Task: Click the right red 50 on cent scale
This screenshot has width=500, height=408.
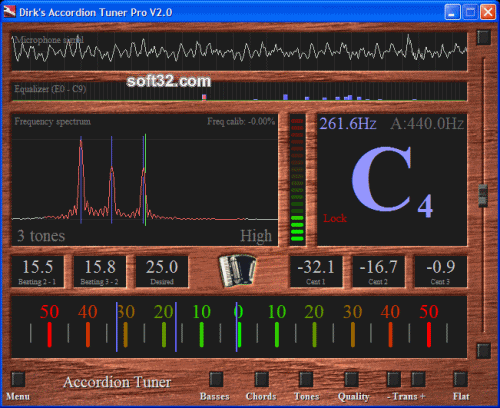Action: [x=429, y=312]
